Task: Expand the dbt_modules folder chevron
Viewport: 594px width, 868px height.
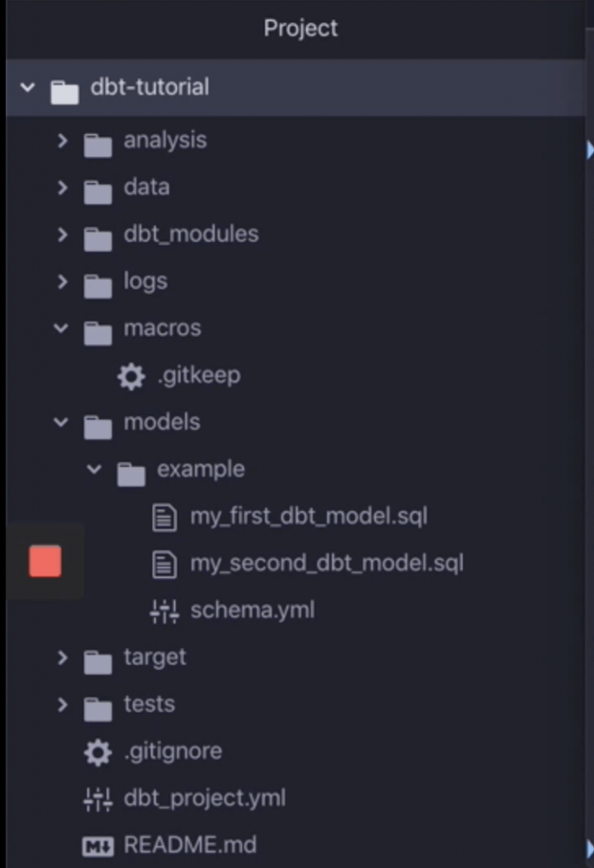Action: tap(62, 235)
